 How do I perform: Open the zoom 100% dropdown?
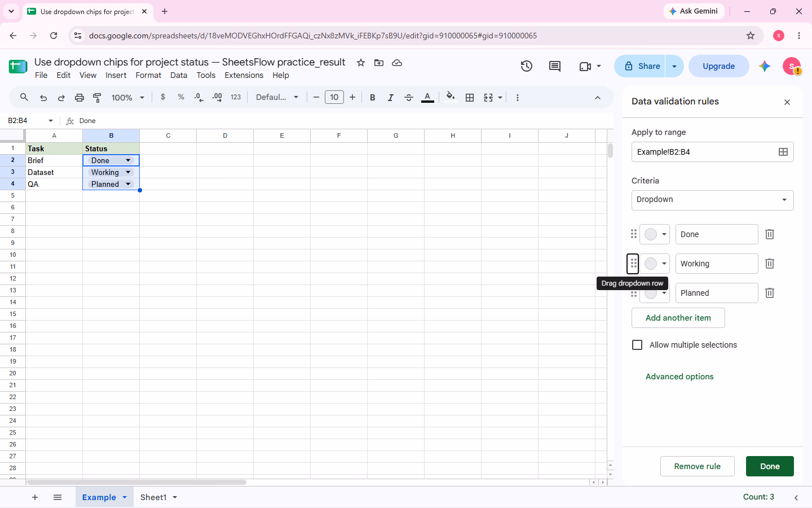coord(128,98)
